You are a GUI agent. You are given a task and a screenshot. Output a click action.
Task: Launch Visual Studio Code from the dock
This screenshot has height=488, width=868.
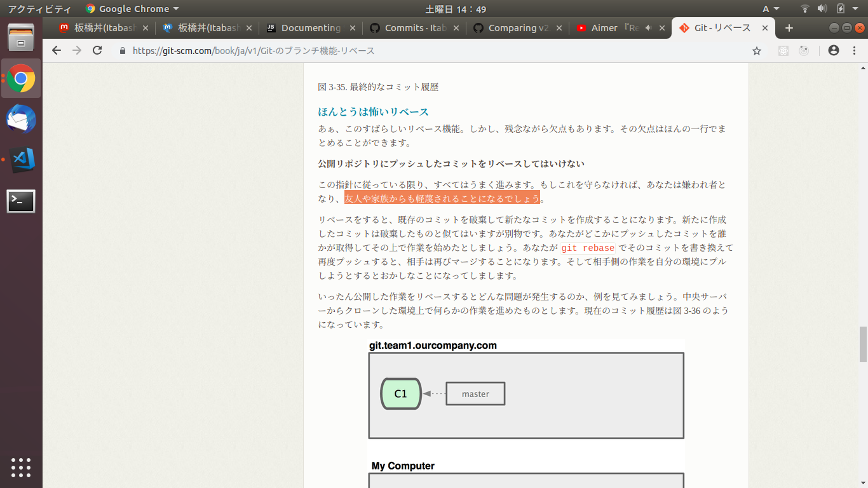tap(21, 160)
